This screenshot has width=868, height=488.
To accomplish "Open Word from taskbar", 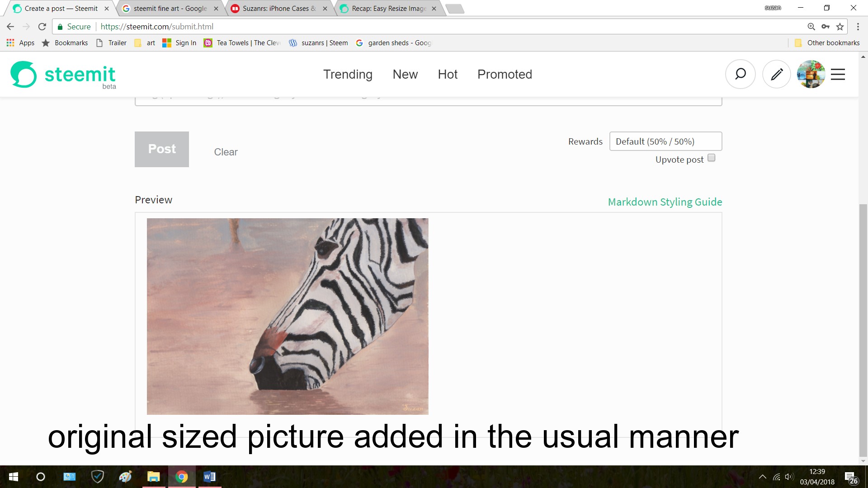I will (x=210, y=477).
